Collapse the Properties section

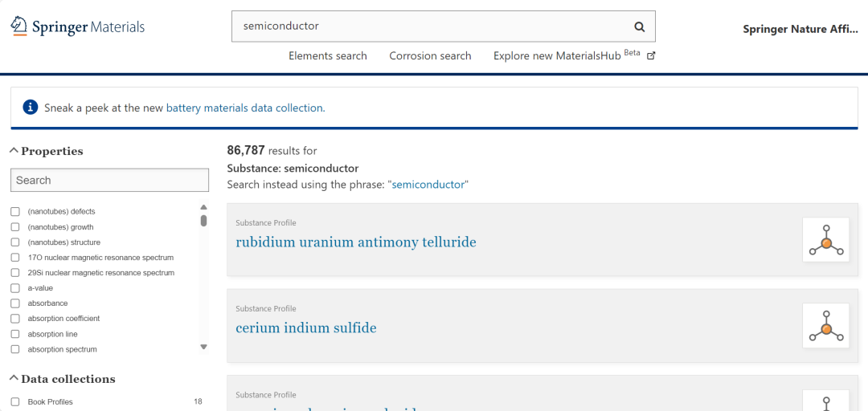point(14,151)
